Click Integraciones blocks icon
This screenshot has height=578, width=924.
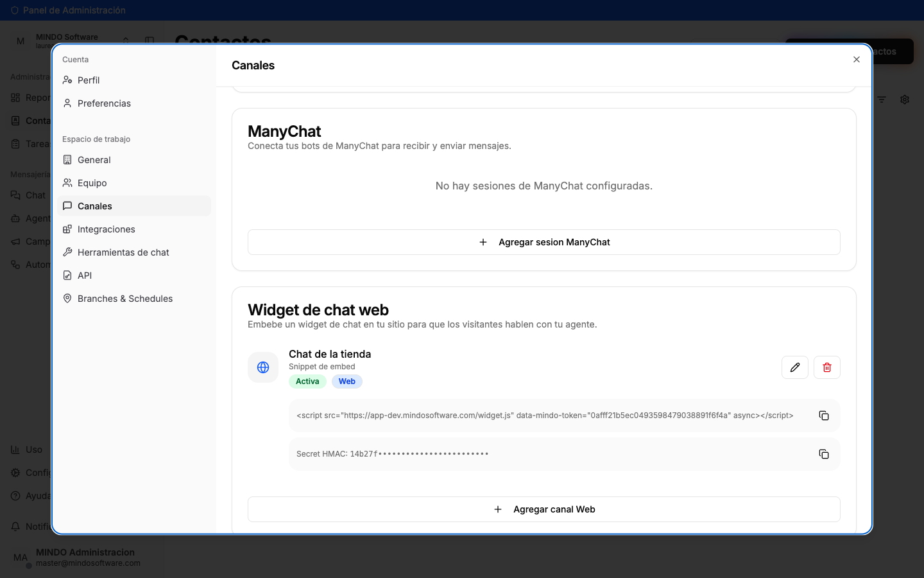pyautogui.click(x=67, y=229)
